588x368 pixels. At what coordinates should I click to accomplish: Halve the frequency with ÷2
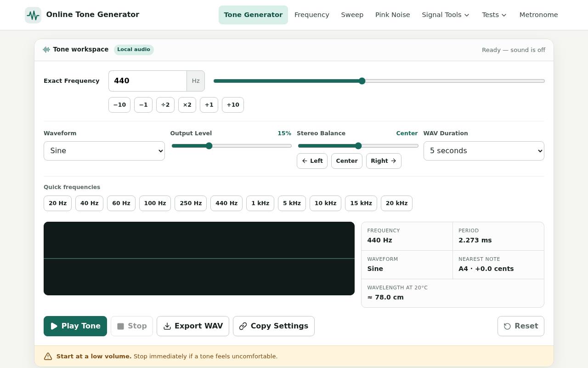coord(165,105)
